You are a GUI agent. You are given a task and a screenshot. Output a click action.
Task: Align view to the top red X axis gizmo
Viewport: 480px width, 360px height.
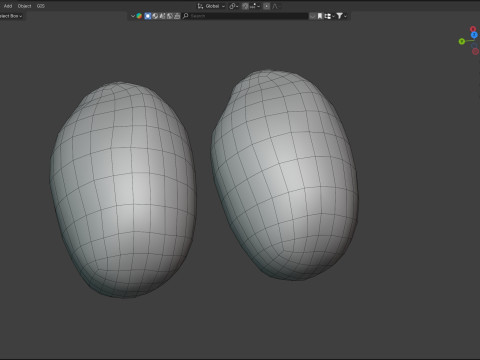point(473,29)
